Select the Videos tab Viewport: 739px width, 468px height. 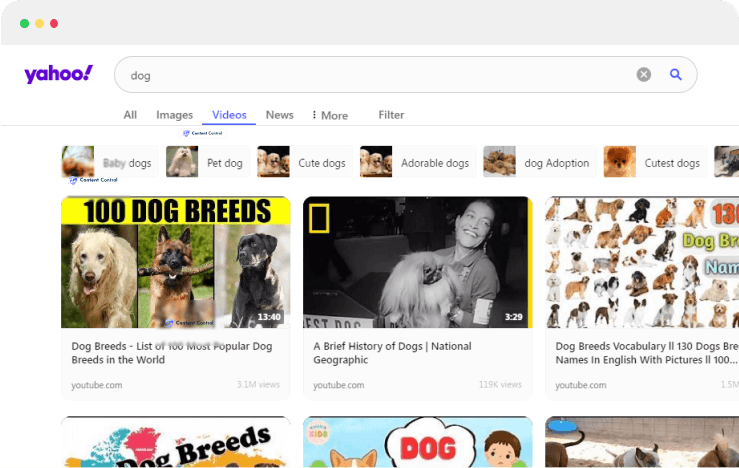(x=229, y=115)
